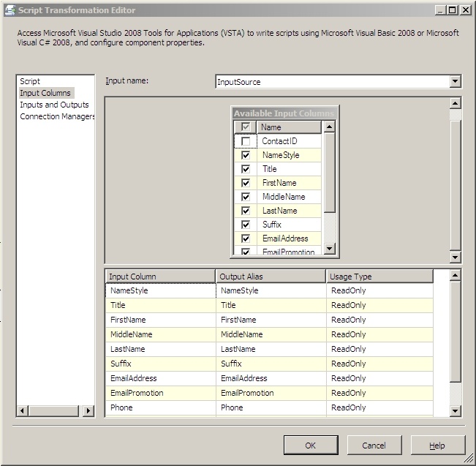Click the Available Input Columns list scrollbar thumb
Screen dimensions: 476x466
(x=329, y=173)
